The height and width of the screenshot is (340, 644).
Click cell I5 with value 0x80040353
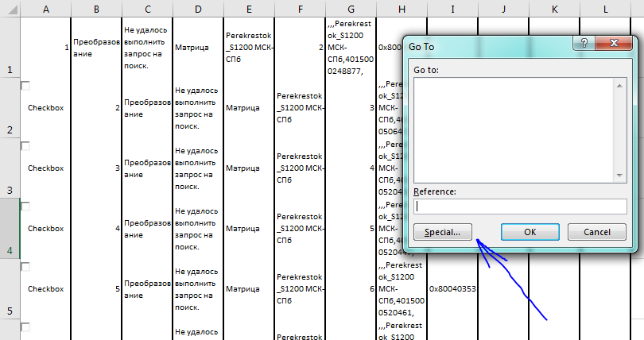pos(452,288)
